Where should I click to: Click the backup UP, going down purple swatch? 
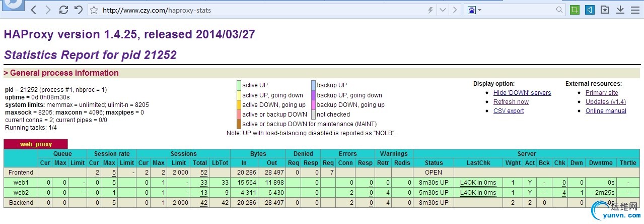pyautogui.click(x=313, y=95)
